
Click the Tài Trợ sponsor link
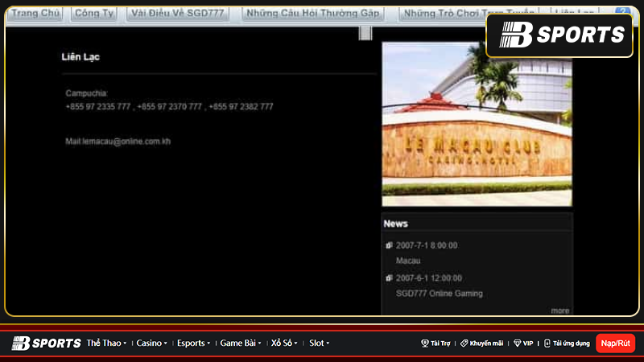click(x=436, y=343)
